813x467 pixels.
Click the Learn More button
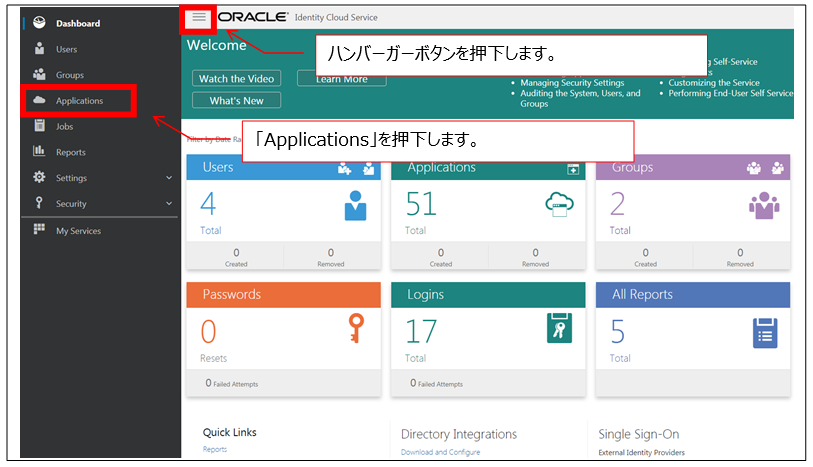[x=342, y=79]
